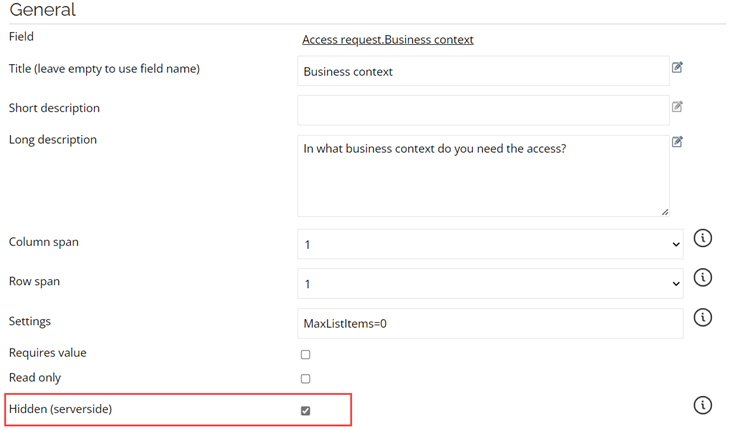
Task: Focus the empty Short description field
Action: [x=483, y=111]
